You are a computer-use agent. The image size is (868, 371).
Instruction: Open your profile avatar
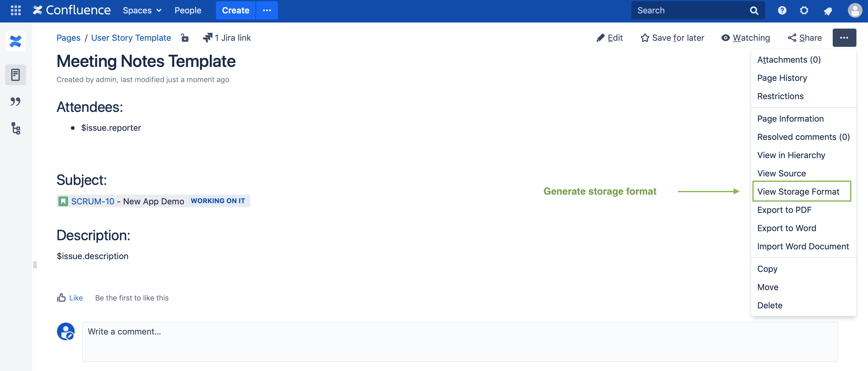click(x=855, y=10)
